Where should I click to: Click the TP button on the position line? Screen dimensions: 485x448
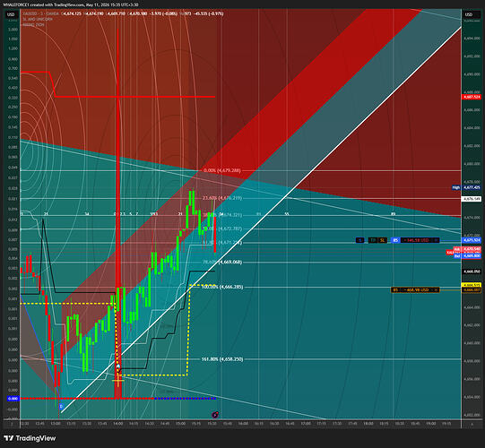pos(373,240)
